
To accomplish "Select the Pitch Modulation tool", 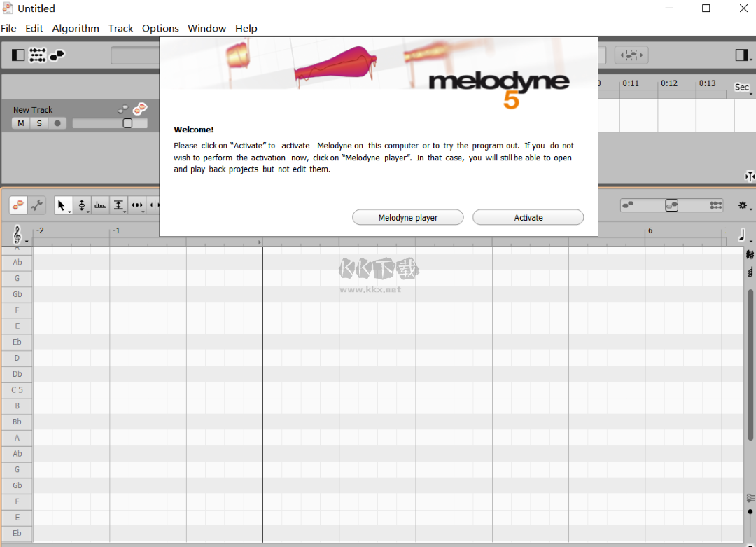I will 100,205.
